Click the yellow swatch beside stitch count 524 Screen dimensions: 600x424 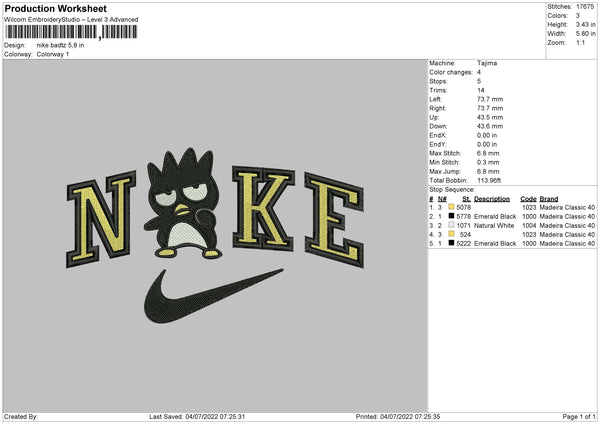tap(452, 234)
